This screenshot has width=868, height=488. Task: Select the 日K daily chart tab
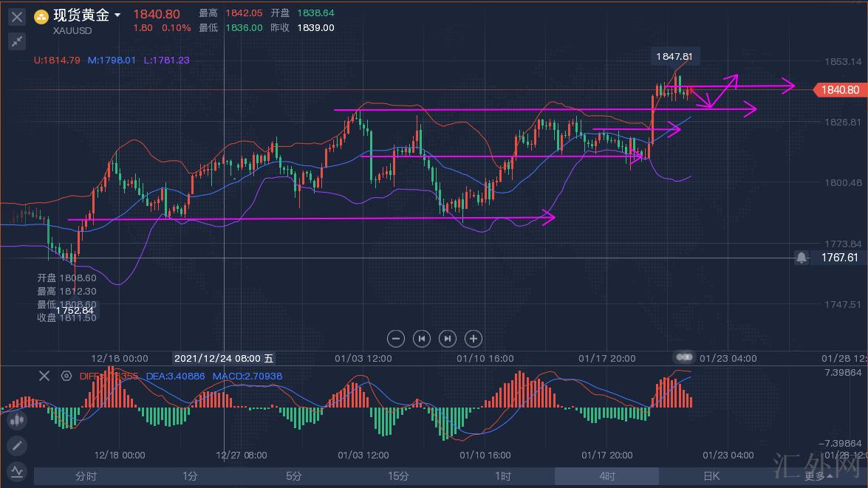[x=711, y=476]
